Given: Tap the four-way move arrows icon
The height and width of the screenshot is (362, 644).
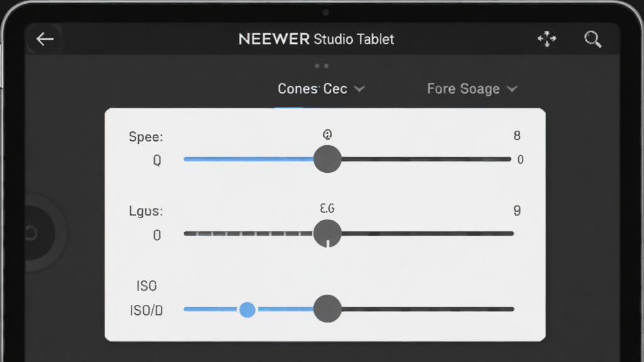Looking at the screenshot, I should point(547,39).
